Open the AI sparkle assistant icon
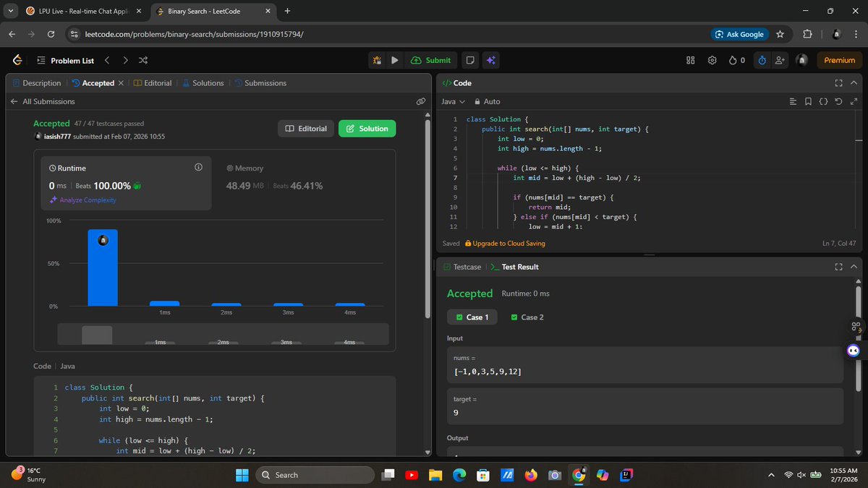 point(490,61)
